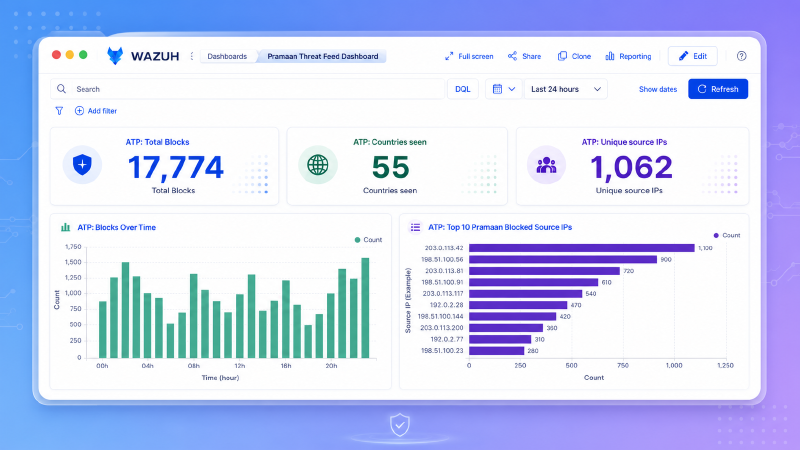Click ATP: Top 10 Pramaan Blocked Source IPs title
The height and width of the screenshot is (450, 800).
[x=500, y=227]
